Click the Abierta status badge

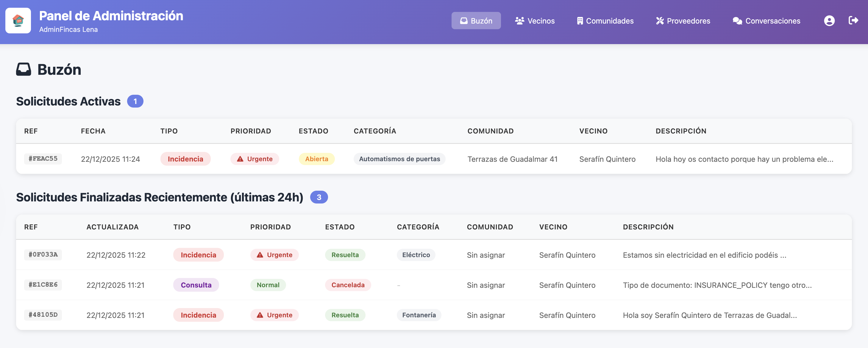(x=316, y=159)
